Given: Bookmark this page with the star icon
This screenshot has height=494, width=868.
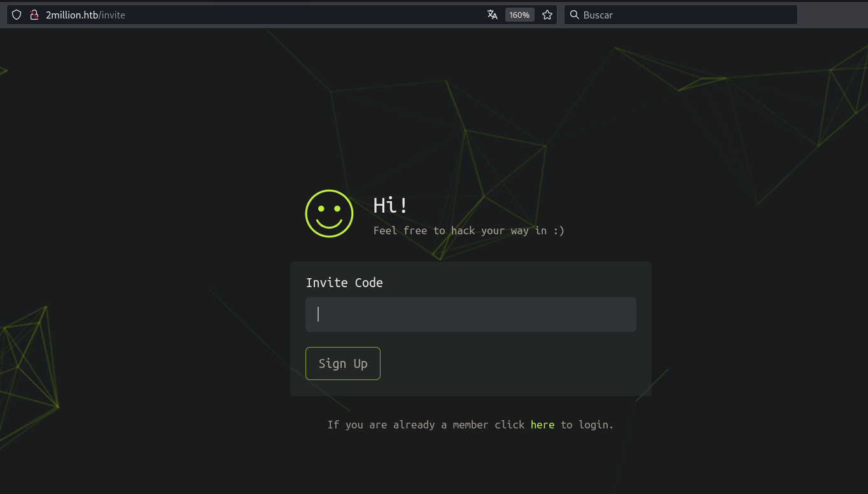Looking at the screenshot, I should tap(547, 15).
